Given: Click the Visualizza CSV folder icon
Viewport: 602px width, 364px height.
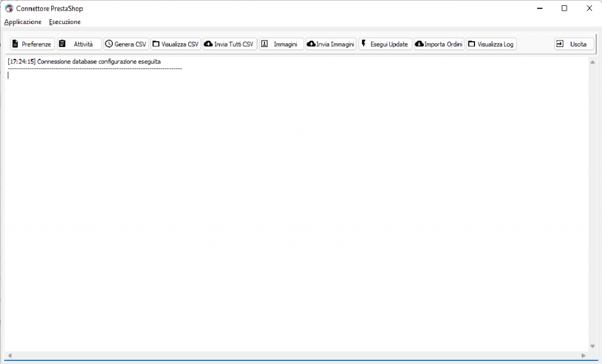Looking at the screenshot, I should point(156,43).
